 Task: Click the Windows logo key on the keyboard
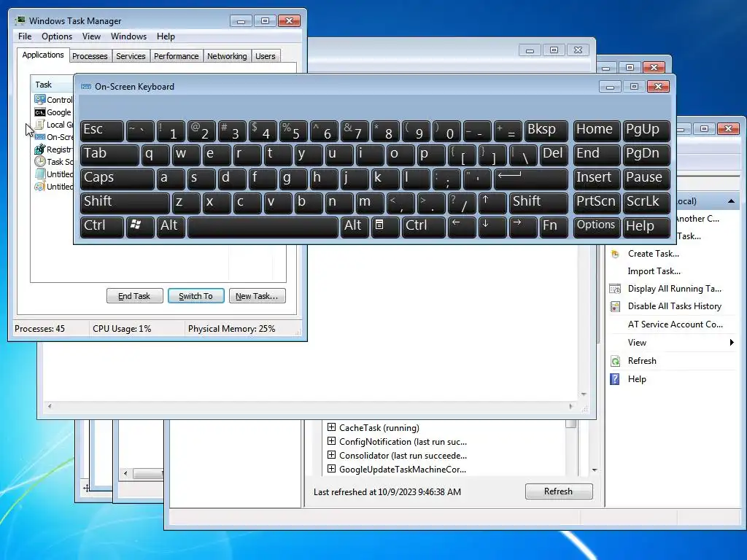pyautogui.click(x=140, y=227)
